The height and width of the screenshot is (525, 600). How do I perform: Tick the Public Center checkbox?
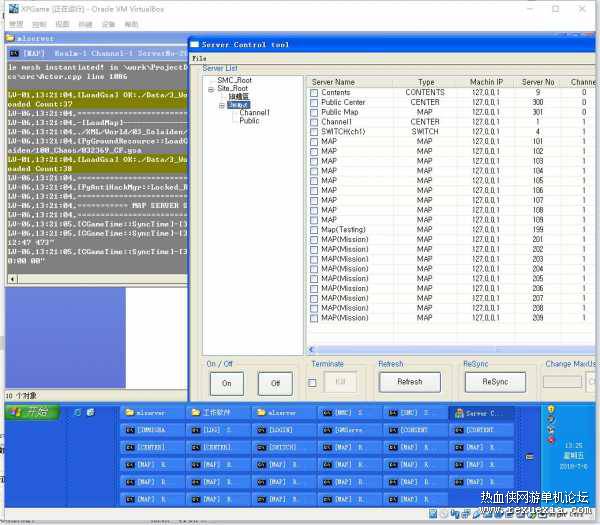314,103
